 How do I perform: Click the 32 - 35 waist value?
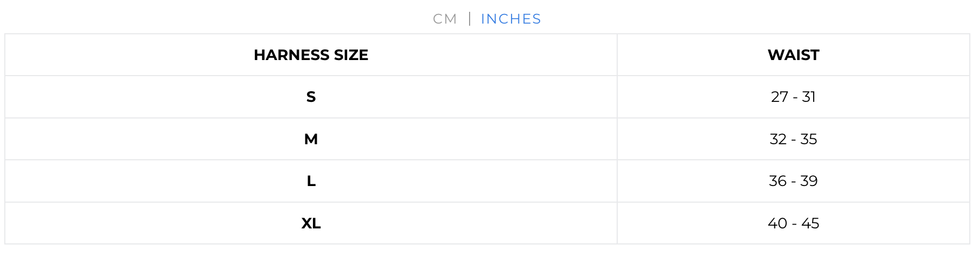pos(793,139)
